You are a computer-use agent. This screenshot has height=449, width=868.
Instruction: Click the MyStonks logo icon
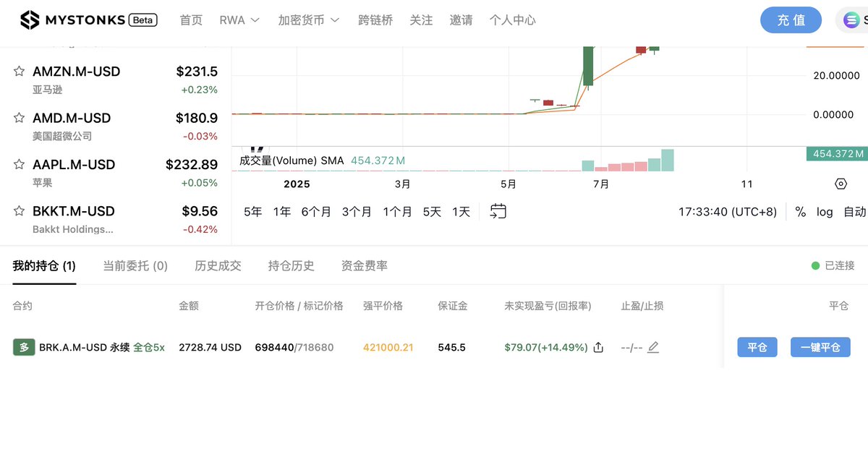coord(30,20)
